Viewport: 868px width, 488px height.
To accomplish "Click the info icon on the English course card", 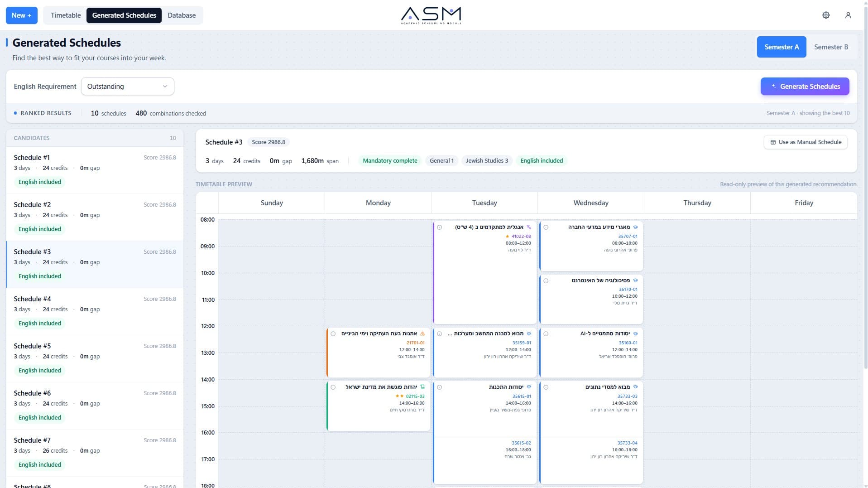I will click(439, 227).
